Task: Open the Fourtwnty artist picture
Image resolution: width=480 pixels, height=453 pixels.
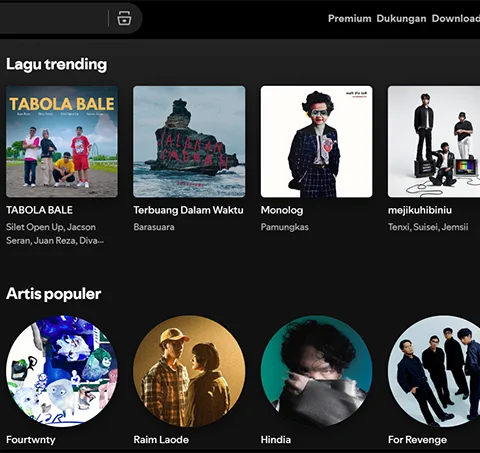Action: (x=62, y=371)
